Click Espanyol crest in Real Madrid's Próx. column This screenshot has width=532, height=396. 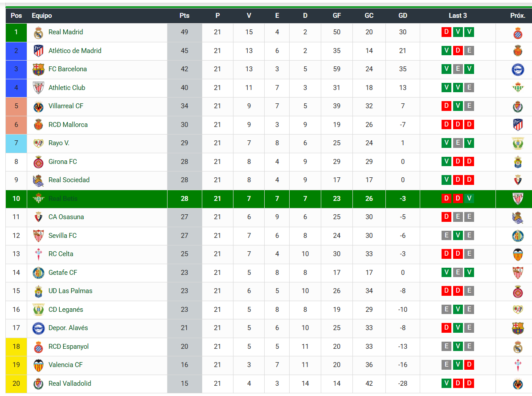click(x=517, y=33)
